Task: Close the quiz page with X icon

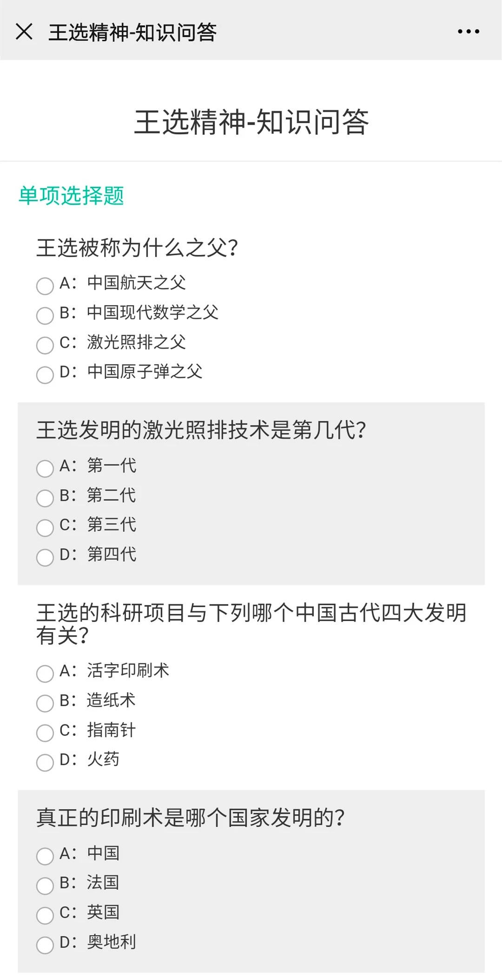Action: click(24, 32)
